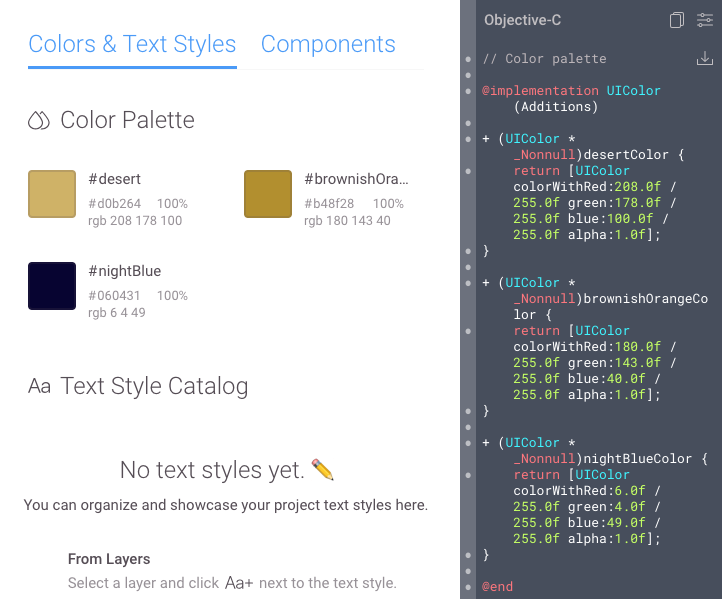Switch to the Colors & Text Styles tab

click(x=132, y=45)
